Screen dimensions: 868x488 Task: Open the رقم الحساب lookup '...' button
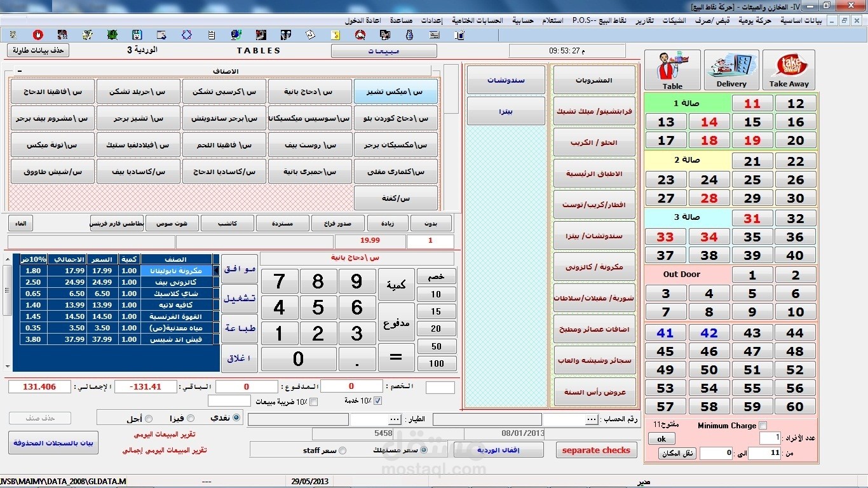pos(591,420)
